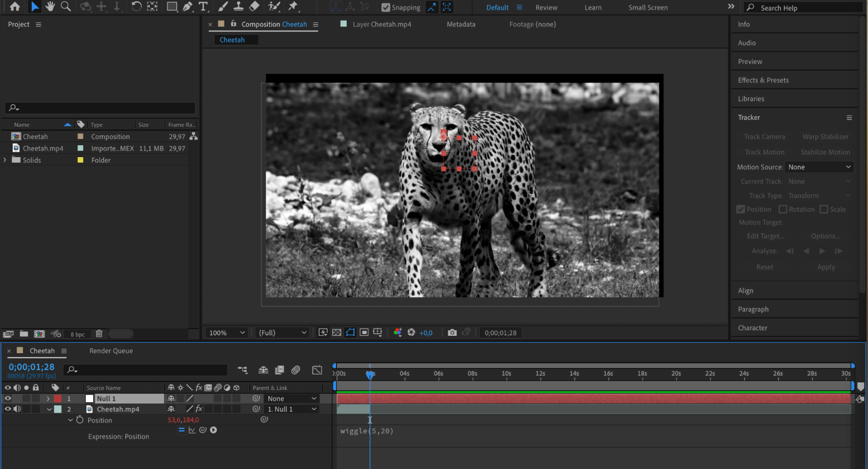
Task: Select the Horizontal Type tool
Action: click(203, 7)
